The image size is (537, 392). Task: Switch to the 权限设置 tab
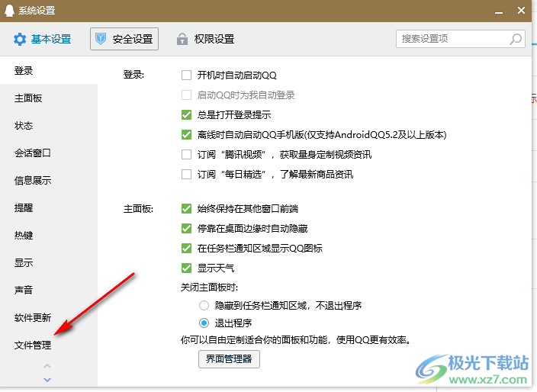[x=205, y=39]
